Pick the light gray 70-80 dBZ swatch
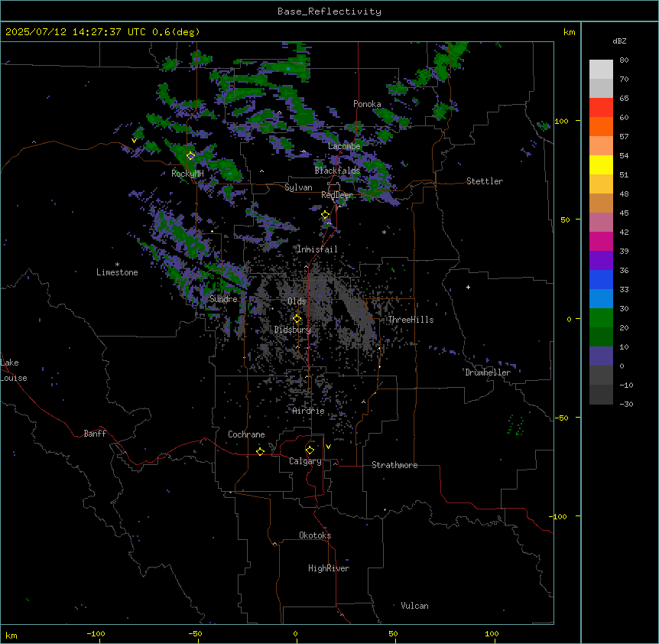Image resolution: width=659 pixels, height=644 pixels. click(x=601, y=70)
